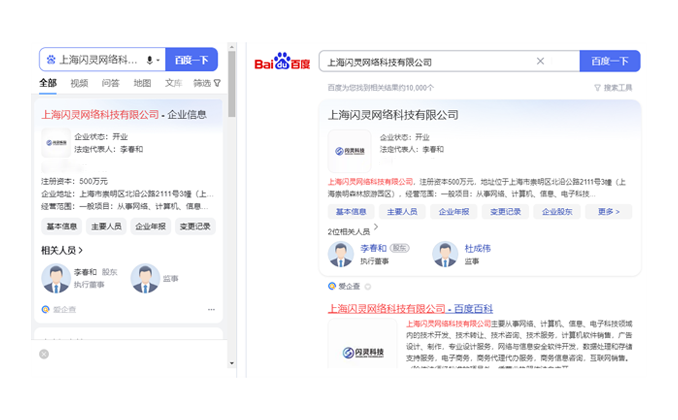
Task: Expand 相关人员 chevron in left panel
Action: tap(81, 250)
